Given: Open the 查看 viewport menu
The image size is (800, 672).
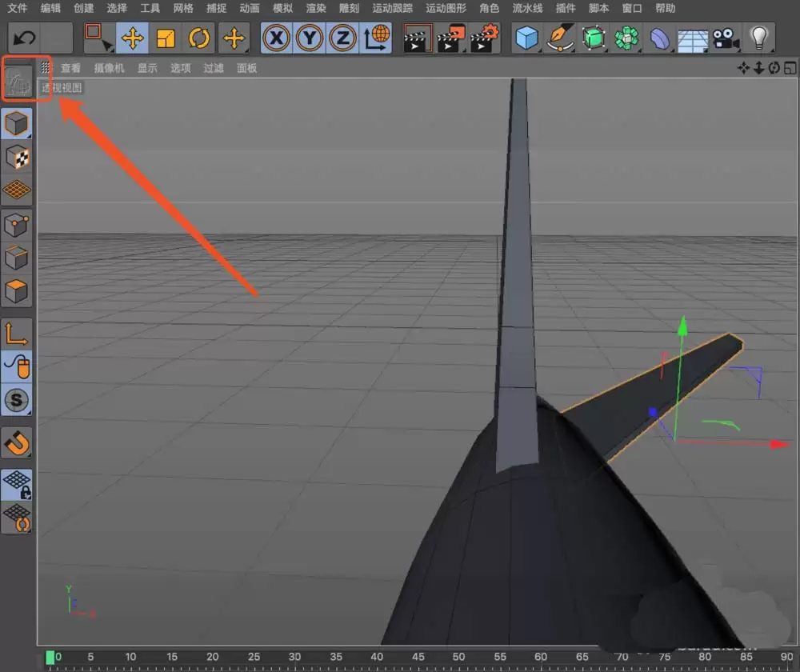Looking at the screenshot, I should (x=71, y=67).
